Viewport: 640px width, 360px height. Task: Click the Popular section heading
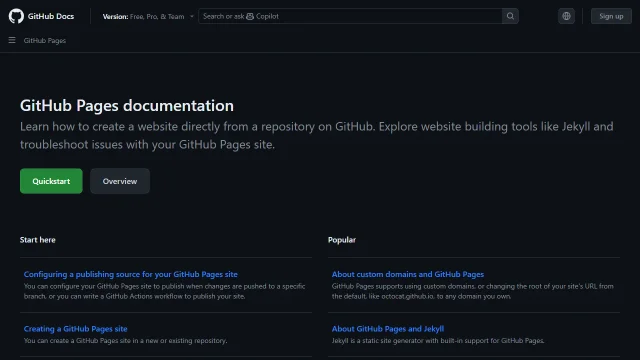342,240
